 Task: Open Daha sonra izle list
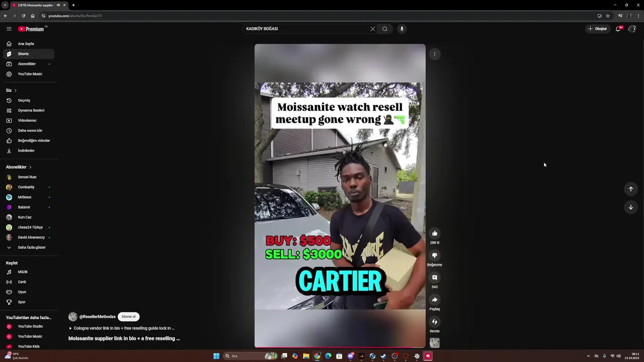[28, 130]
